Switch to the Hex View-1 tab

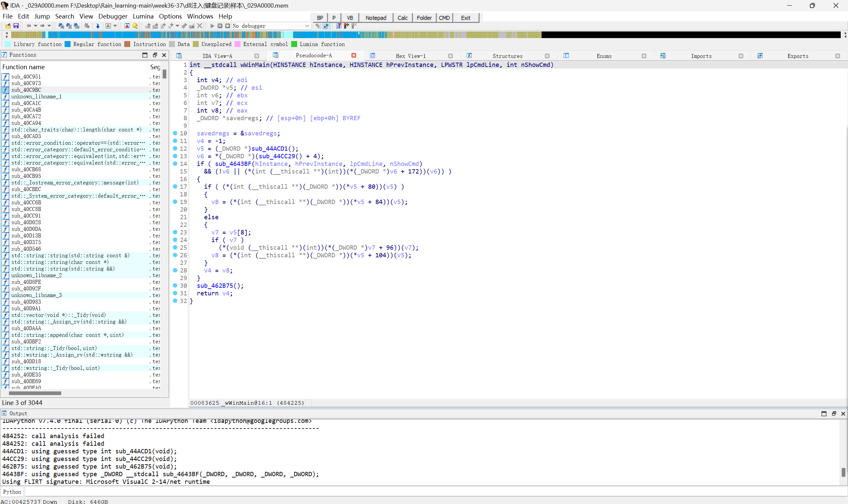pos(410,56)
